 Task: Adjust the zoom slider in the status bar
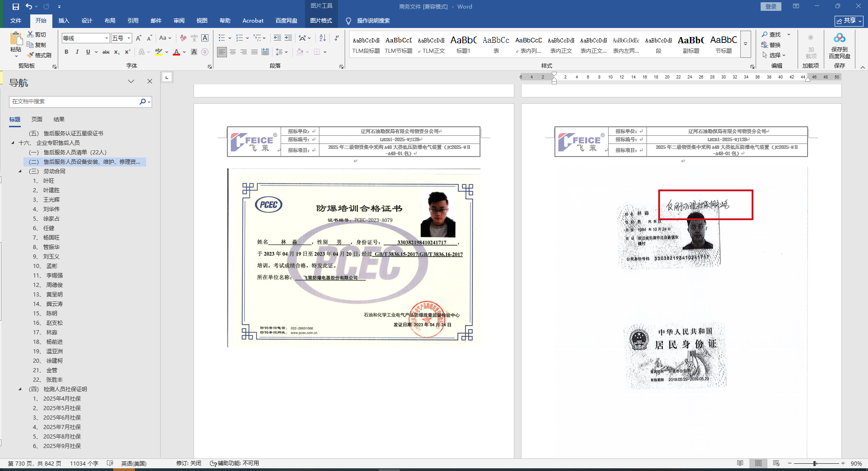pos(815,463)
